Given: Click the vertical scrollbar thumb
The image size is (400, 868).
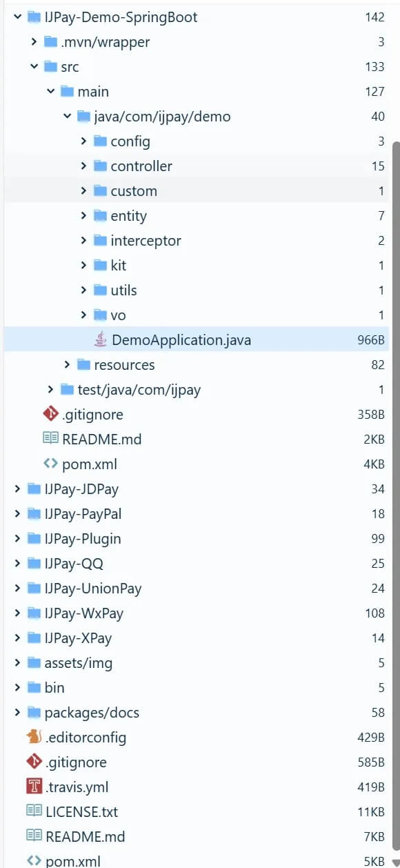Looking at the screenshot, I should (x=396, y=498).
